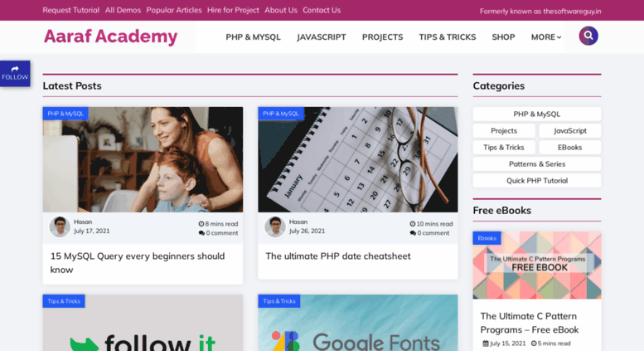Expand the MORE dropdown menu

point(546,37)
